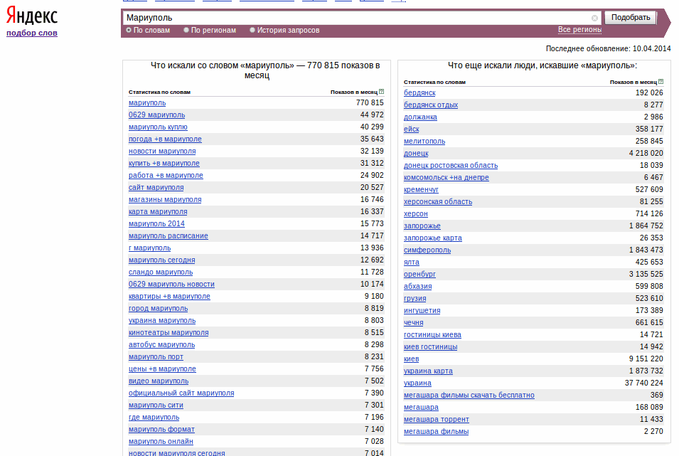Open the 'мариуполь' keyword link
This screenshot has height=456, width=679.
click(147, 103)
